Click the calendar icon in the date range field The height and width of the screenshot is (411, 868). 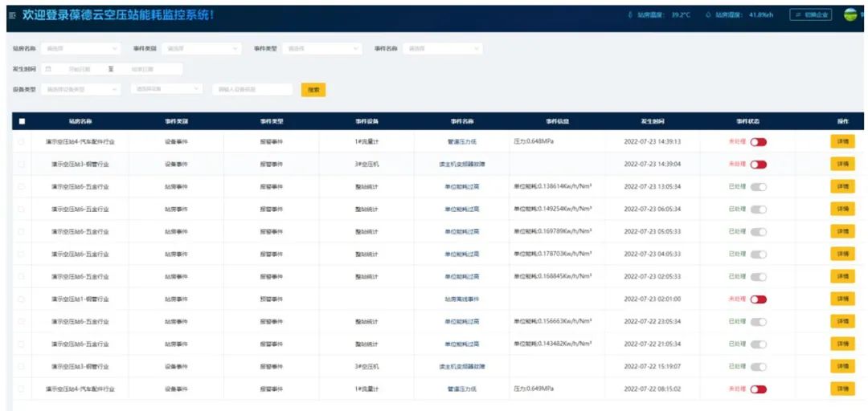tap(48, 69)
